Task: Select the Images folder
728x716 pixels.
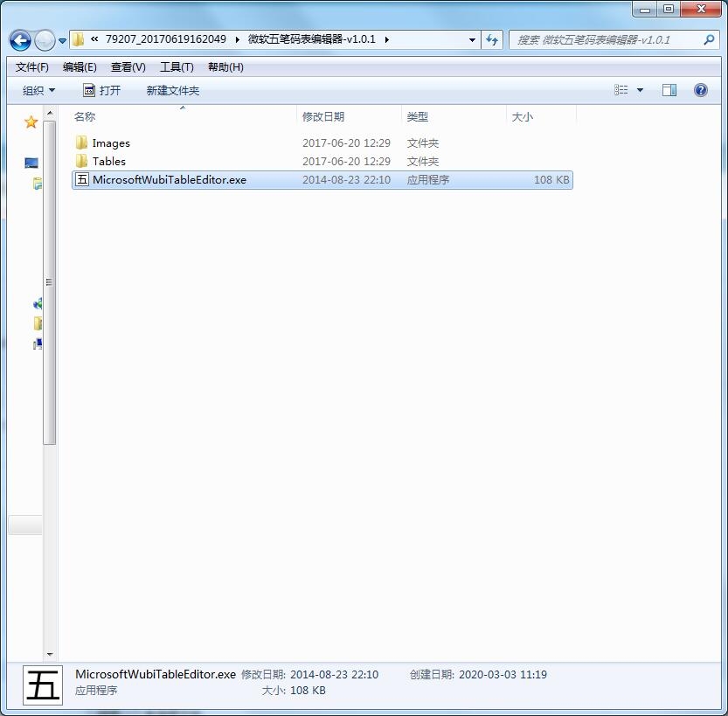Action: (111, 143)
